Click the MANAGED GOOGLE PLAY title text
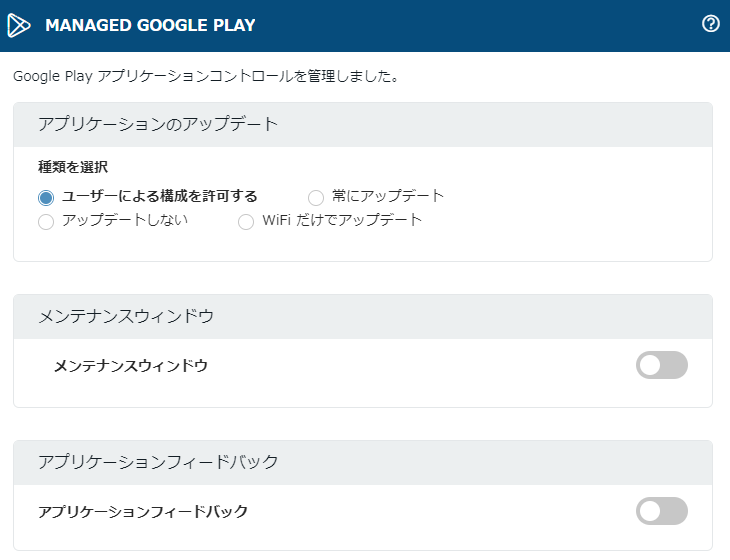Viewport: 730px width, 560px height. (150, 25)
